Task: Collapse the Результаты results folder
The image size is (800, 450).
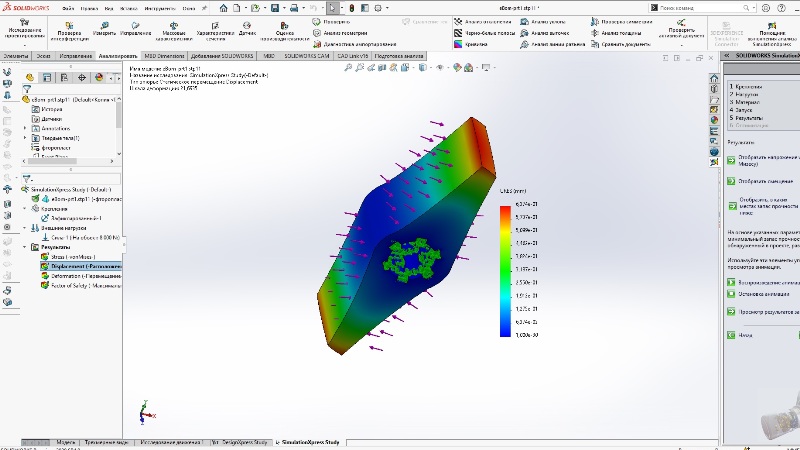Action: 25,246
